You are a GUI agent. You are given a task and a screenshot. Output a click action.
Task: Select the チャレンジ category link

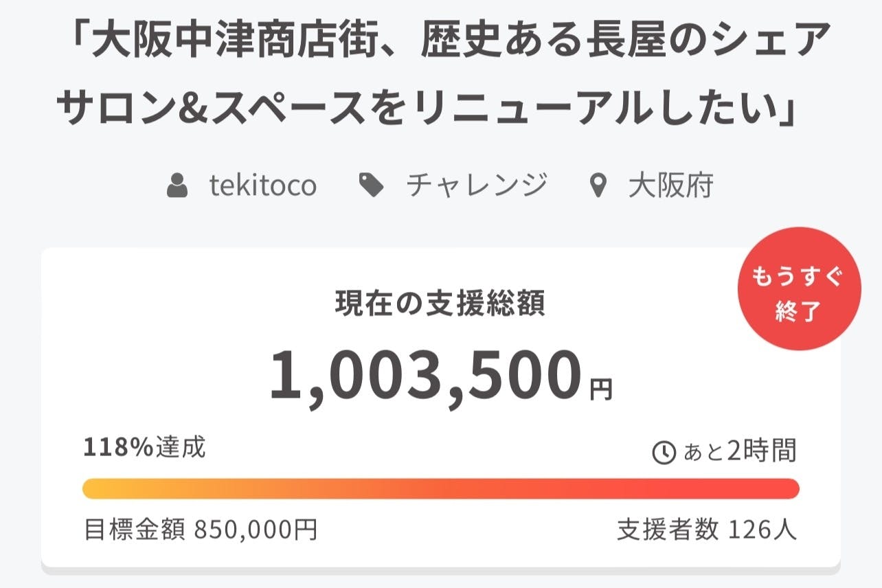pos(477,185)
